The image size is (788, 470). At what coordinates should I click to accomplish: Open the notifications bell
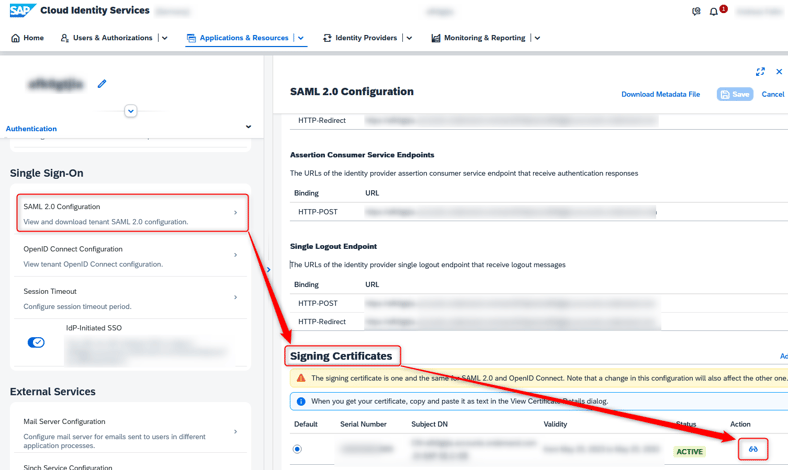pos(714,12)
